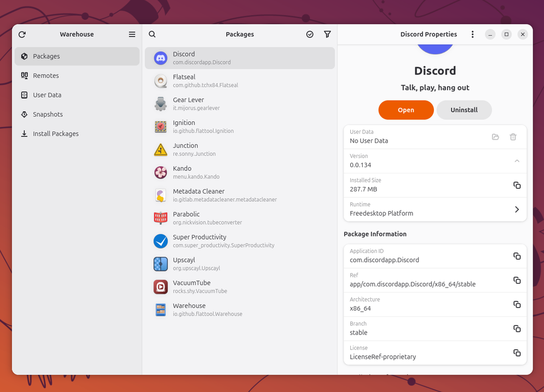Click the org.nickvision.tubeconverter text
Screen dimensions: 544x392
click(207, 223)
